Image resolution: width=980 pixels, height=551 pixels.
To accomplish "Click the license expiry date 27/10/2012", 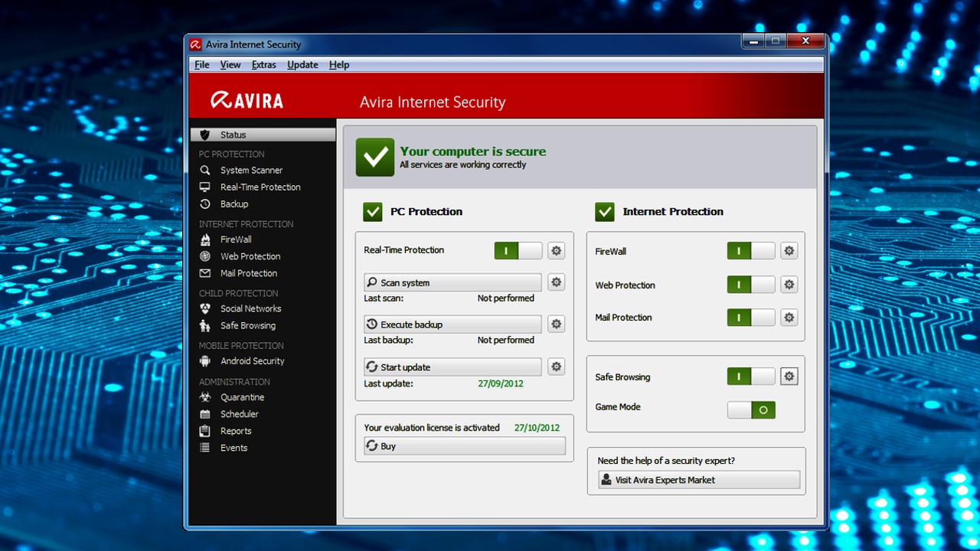I will point(537,428).
